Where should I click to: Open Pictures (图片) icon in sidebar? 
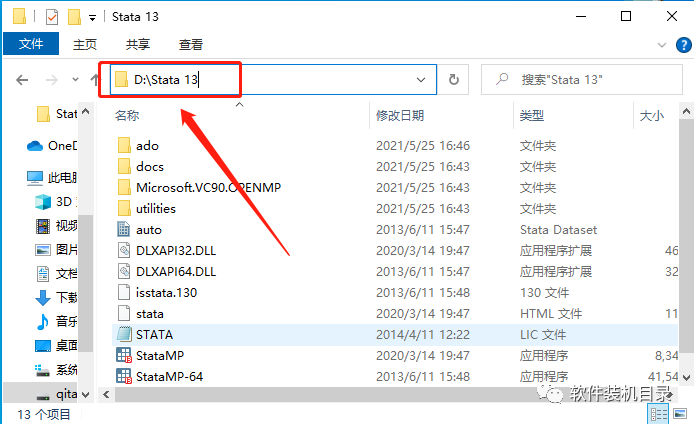click(x=43, y=250)
